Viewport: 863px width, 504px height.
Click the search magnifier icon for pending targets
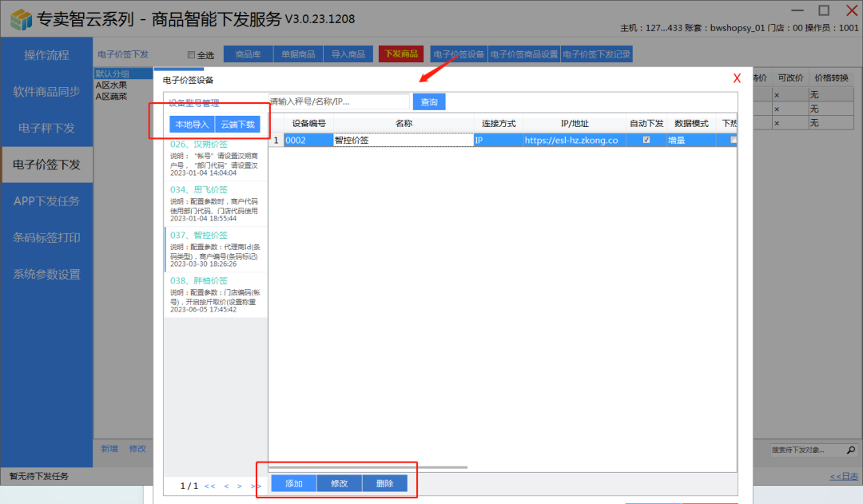click(851, 450)
